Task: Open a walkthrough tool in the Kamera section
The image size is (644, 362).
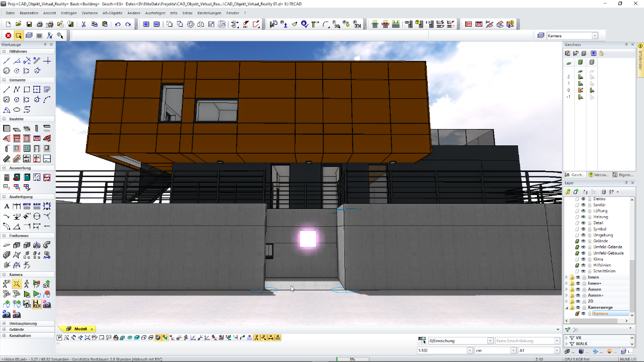Action: [x=27, y=283]
